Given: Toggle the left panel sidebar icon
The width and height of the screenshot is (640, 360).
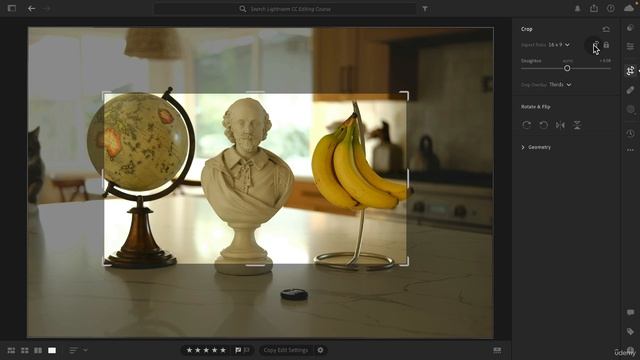Looking at the screenshot, I should click(12, 8).
